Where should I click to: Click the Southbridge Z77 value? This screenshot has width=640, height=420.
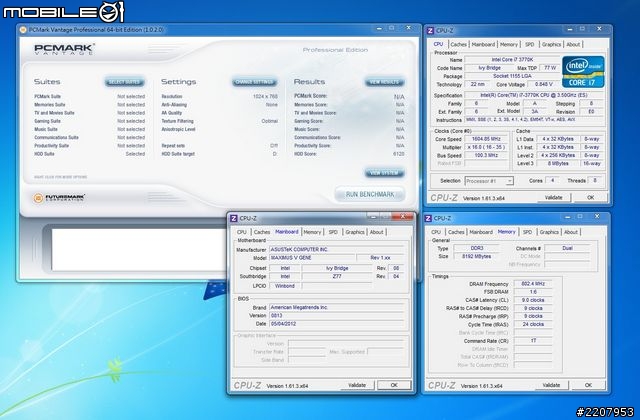point(337,276)
